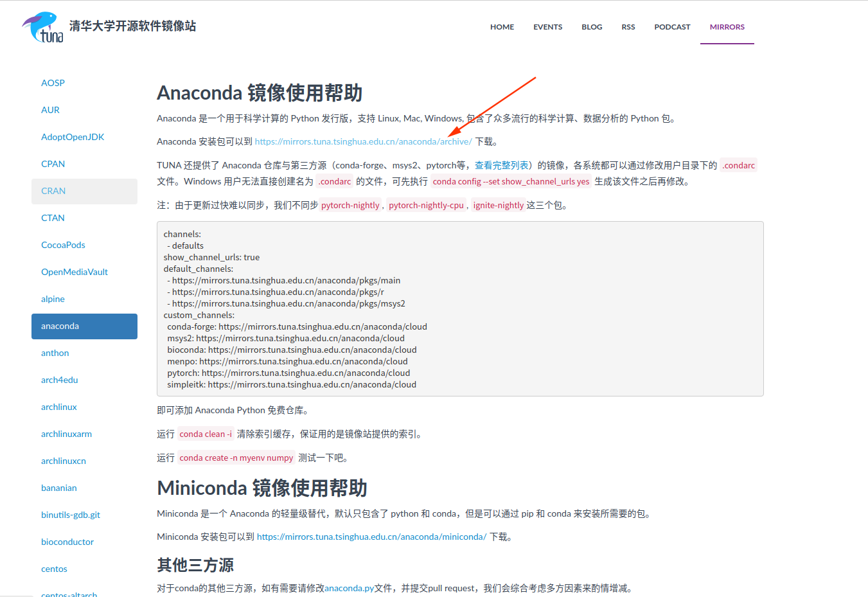Open the EVENTS navigation item

click(547, 27)
